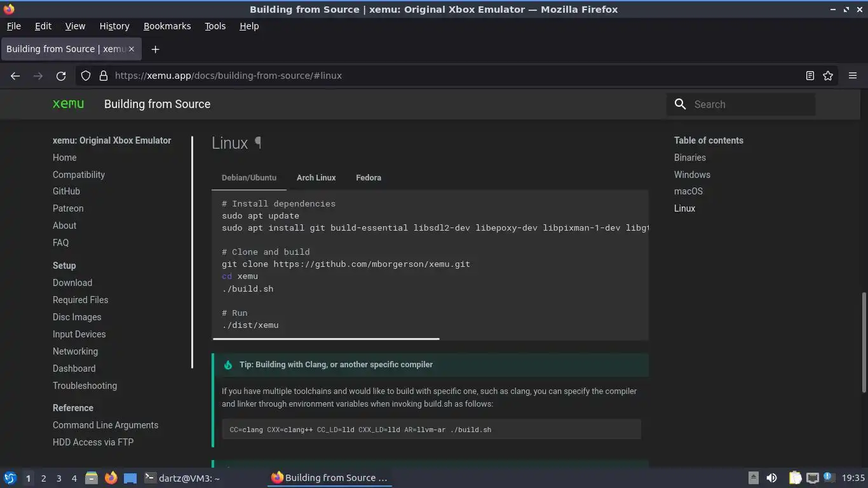This screenshot has width=868, height=488.
Task: Go to the Required Files page
Action: point(80,300)
